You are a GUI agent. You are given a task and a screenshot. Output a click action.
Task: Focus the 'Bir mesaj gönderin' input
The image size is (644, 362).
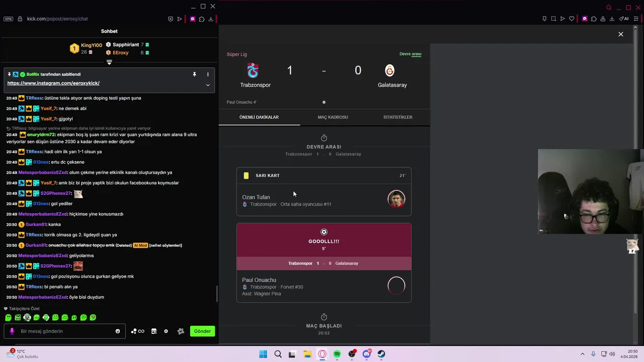tap(64, 331)
